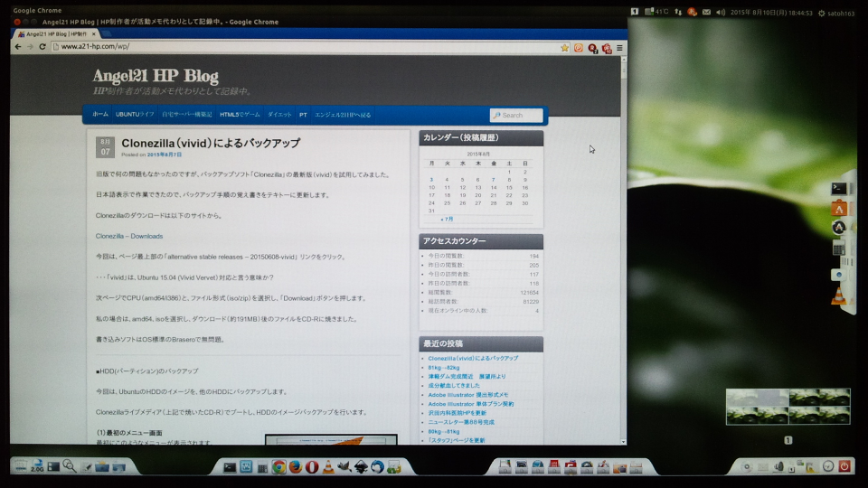The image size is (868, 488).
Task: Open the 2015年8月7日 posted date link
Action: (165, 155)
